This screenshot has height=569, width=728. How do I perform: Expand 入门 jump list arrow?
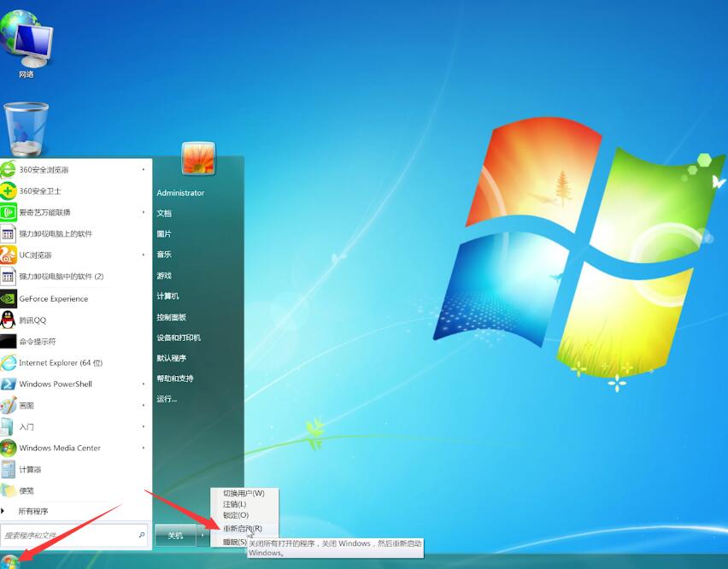(144, 426)
